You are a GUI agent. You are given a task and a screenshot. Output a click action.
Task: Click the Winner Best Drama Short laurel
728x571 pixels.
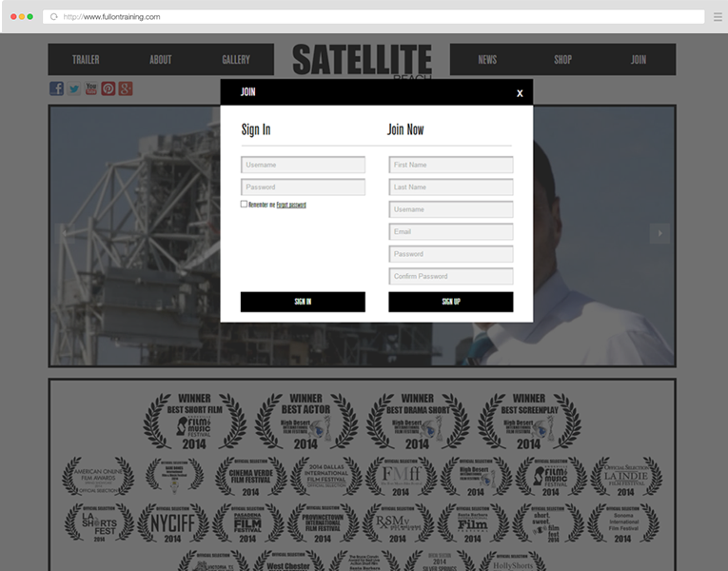[418, 421]
